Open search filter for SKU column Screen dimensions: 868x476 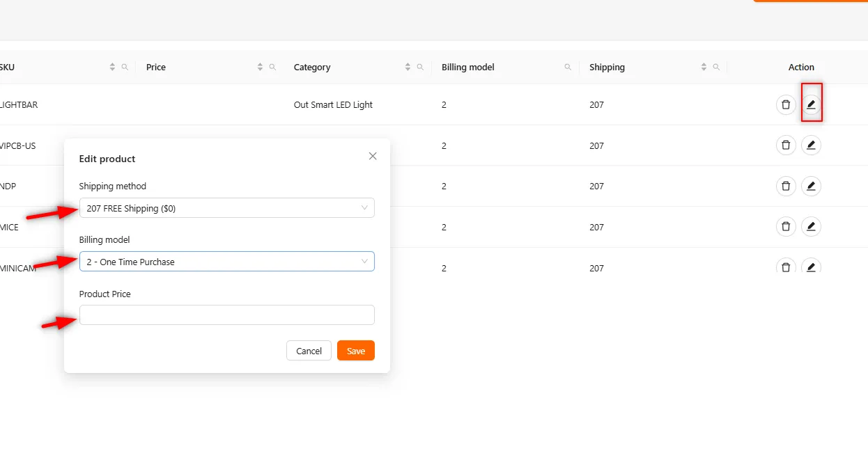tap(125, 67)
